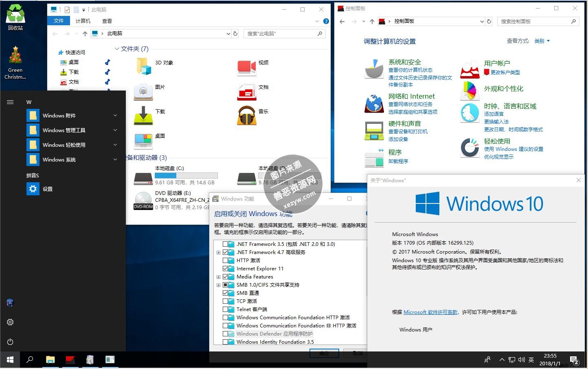
Task: Refresh the 此电脑 explorer view
Action: pyautogui.click(x=235, y=34)
